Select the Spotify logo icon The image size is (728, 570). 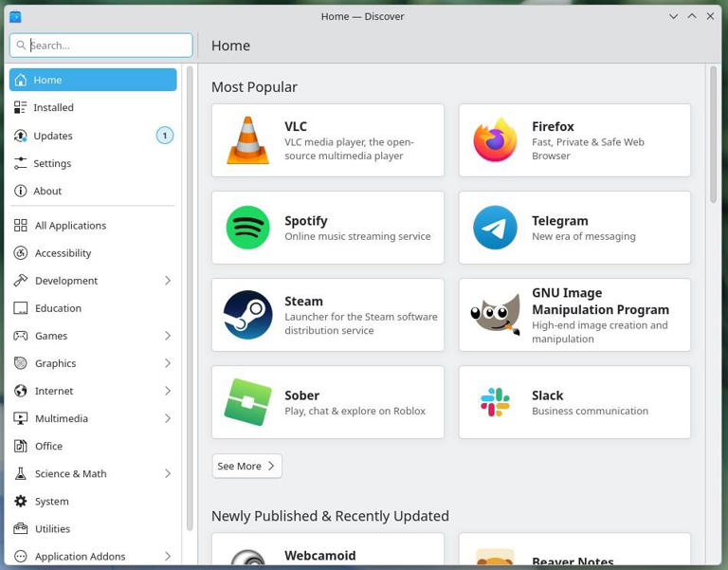coord(247,228)
